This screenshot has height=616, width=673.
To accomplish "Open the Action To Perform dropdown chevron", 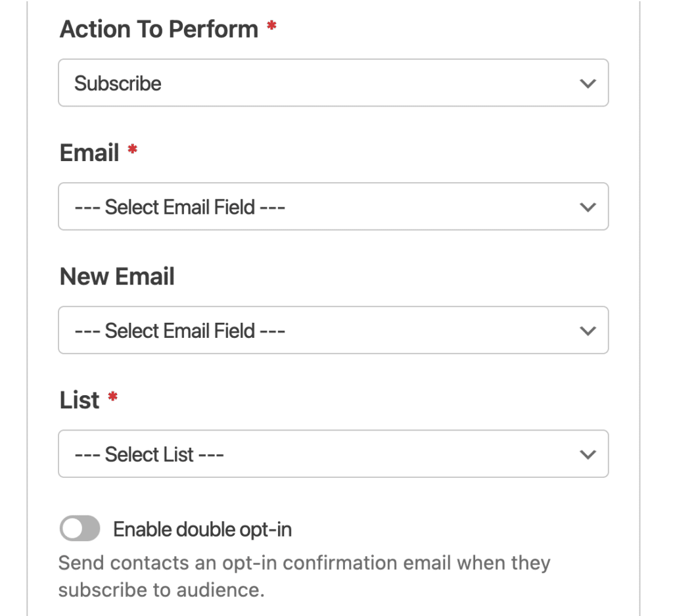I will (x=588, y=83).
